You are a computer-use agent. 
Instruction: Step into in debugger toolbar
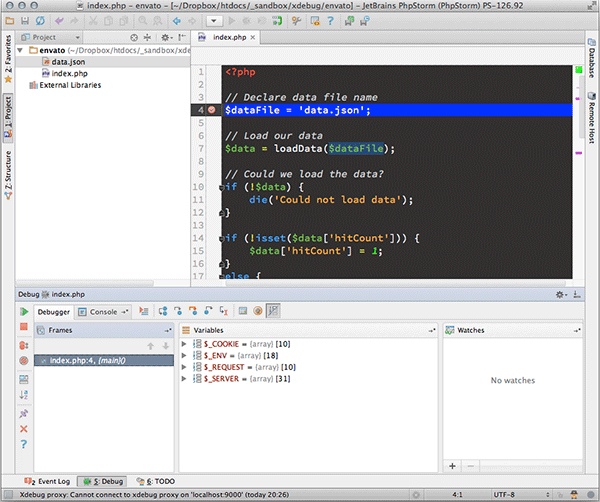178,311
